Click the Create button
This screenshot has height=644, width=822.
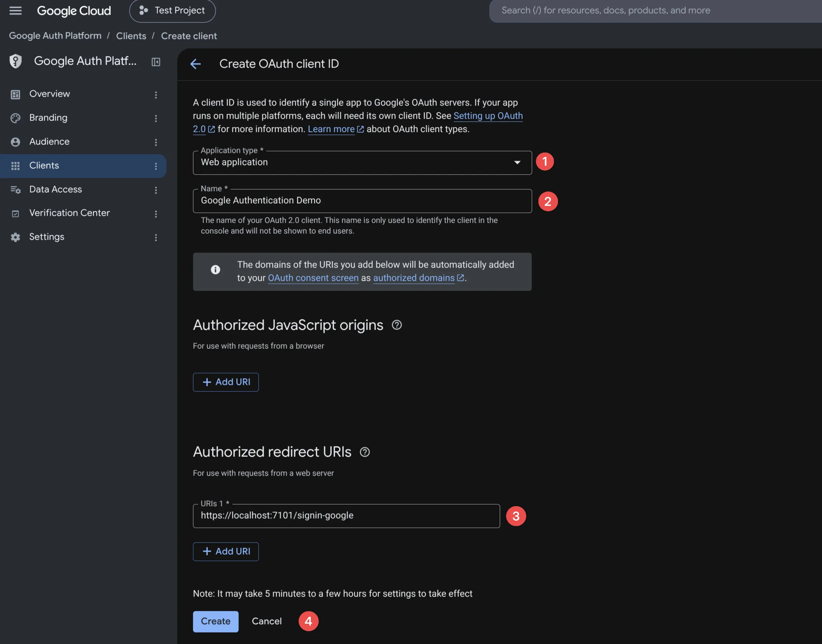click(216, 621)
